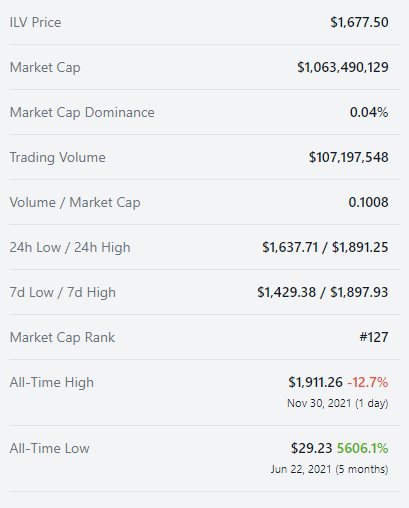Viewport: 409px width, 508px height.
Task: Click the 24h Low / 24h High label
Action: (70, 248)
